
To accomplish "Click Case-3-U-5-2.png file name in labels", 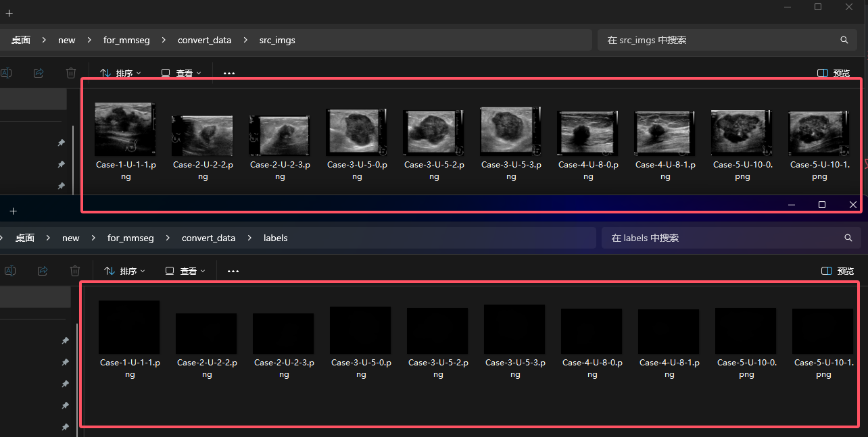I will 438,368.
